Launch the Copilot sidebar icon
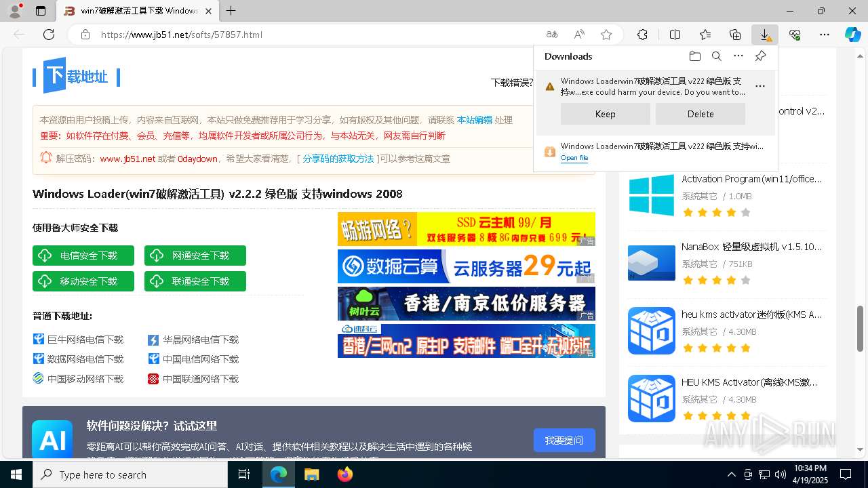The image size is (868, 488). pos(853,35)
